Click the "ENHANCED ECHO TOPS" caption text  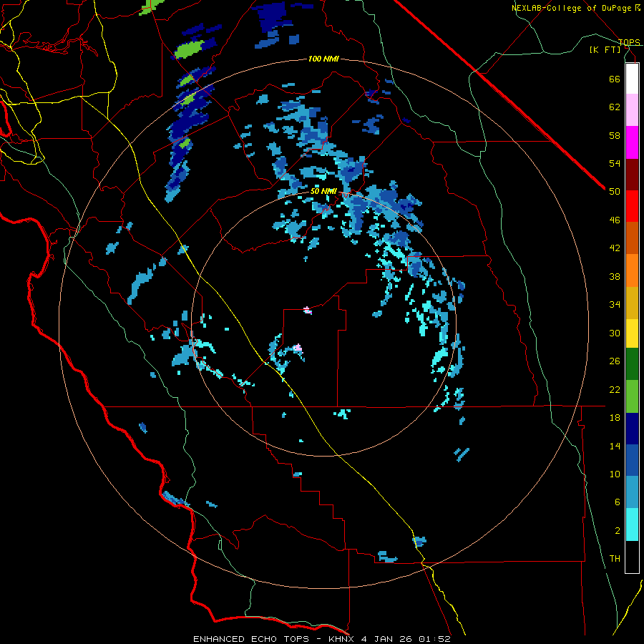tap(251, 639)
